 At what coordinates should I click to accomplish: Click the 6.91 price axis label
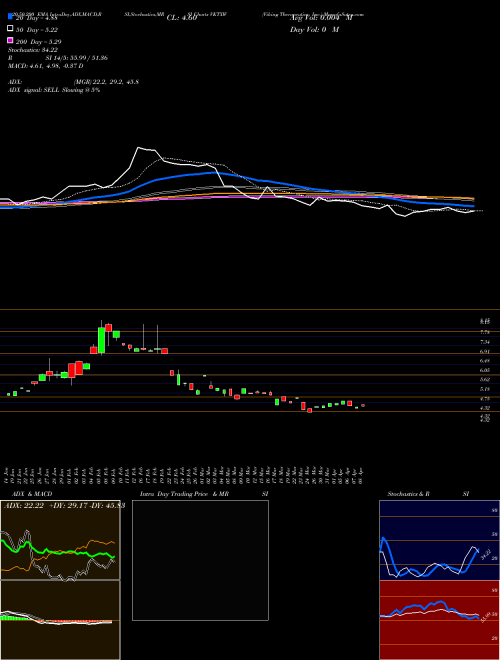coord(484,351)
